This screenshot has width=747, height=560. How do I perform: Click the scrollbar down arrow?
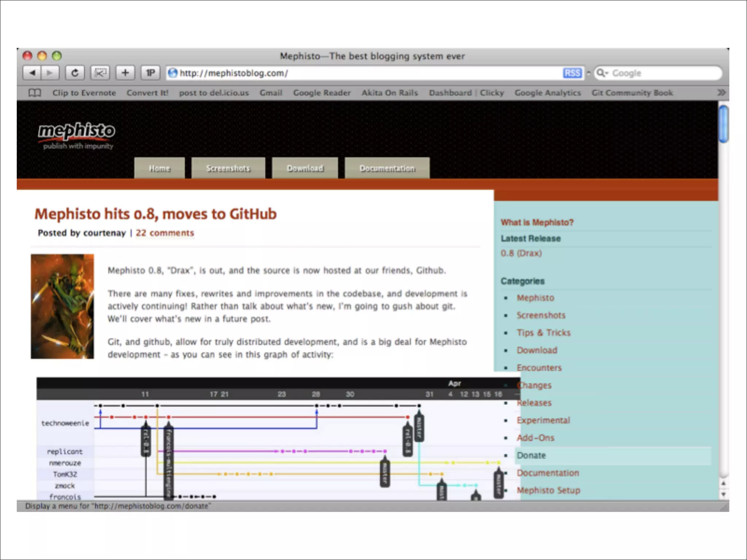[x=724, y=495]
